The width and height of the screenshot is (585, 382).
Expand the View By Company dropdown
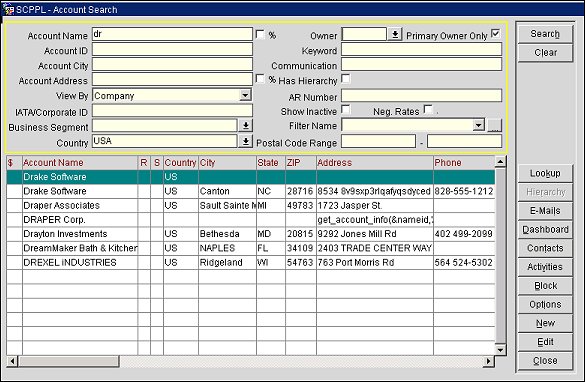tap(245, 95)
